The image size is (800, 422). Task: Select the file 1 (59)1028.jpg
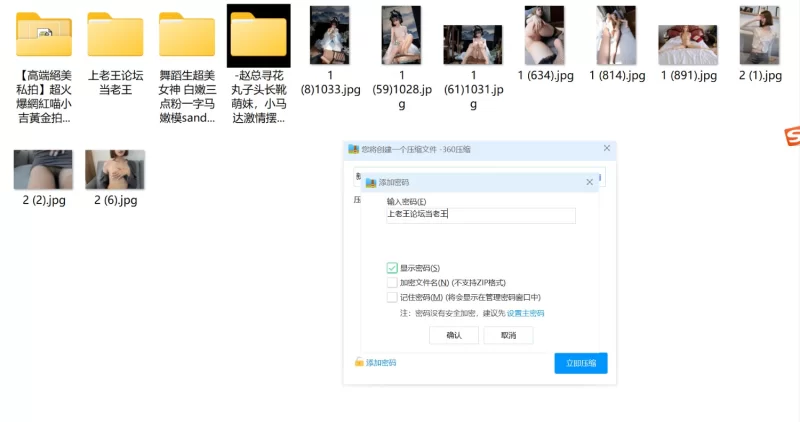(x=402, y=35)
